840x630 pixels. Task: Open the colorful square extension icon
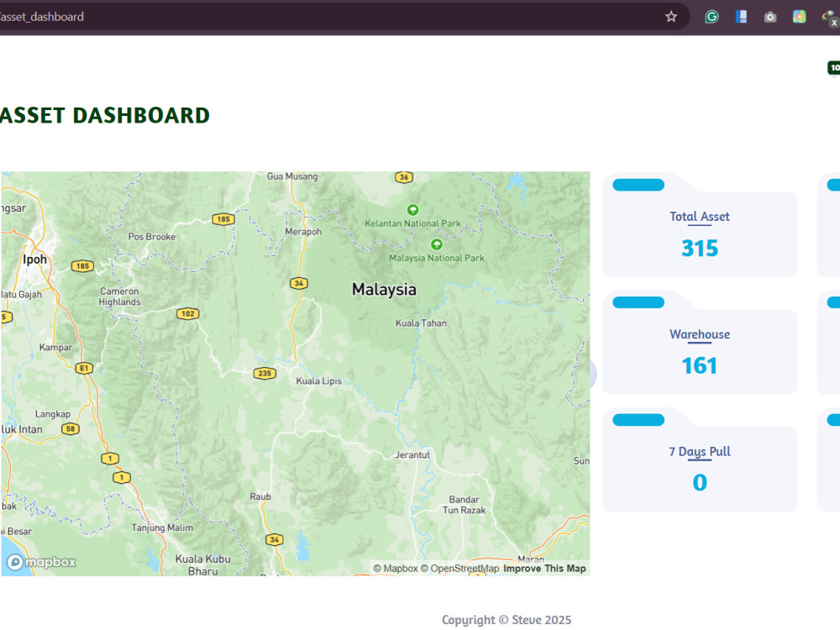[800, 17]
